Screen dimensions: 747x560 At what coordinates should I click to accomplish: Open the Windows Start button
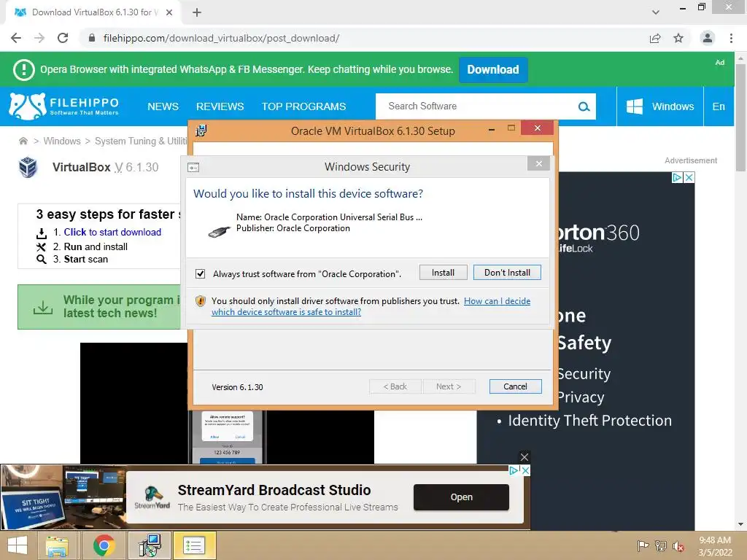[18, 545]
